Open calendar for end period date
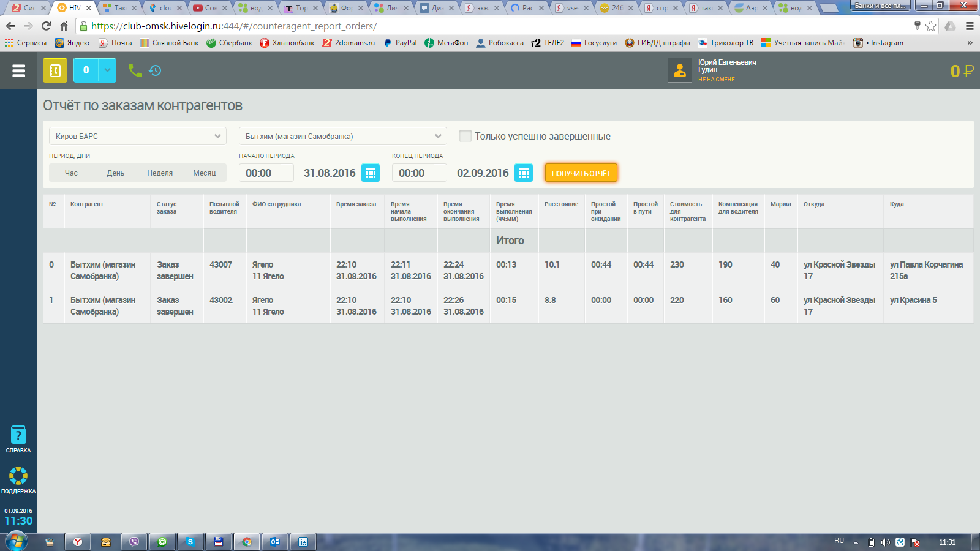The image size is (980, 551). 524,173
